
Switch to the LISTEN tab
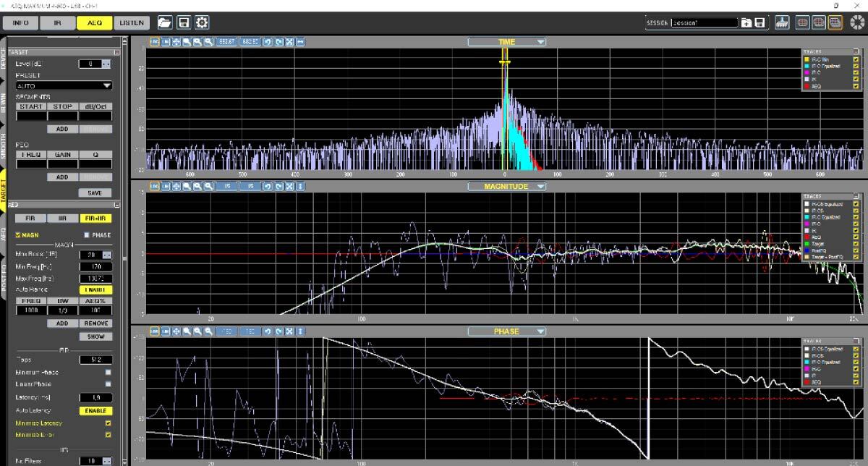[x=131, y=22]
